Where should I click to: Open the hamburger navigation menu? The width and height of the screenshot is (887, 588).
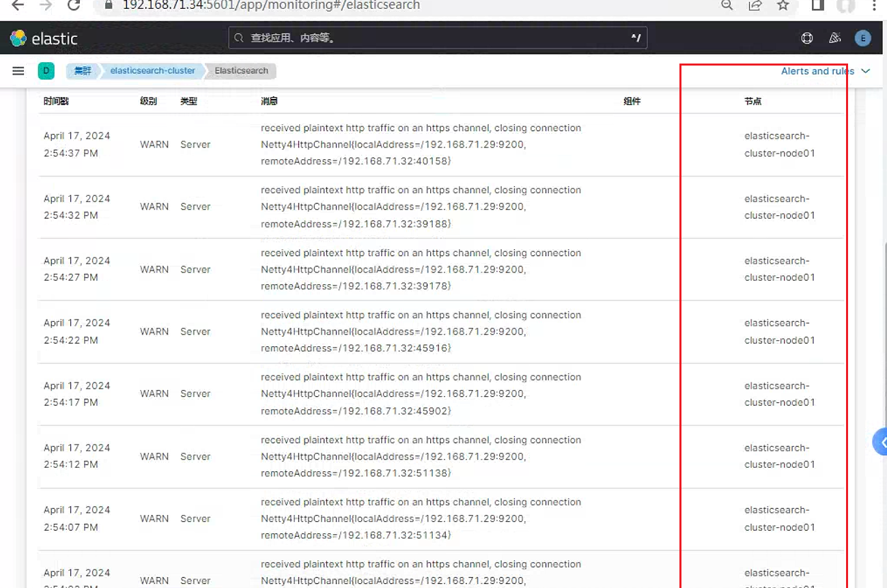(x=18, y=71)
